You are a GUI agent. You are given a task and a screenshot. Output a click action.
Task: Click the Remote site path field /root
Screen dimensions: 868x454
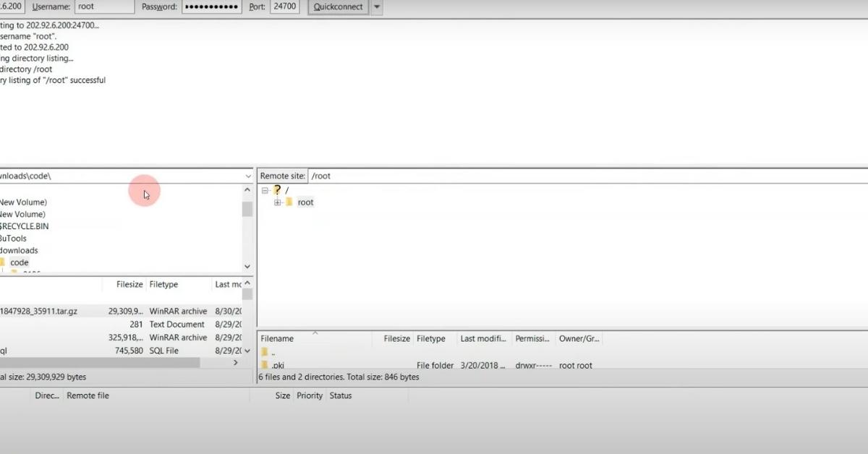pyautogui.click(x=587, y=176)
